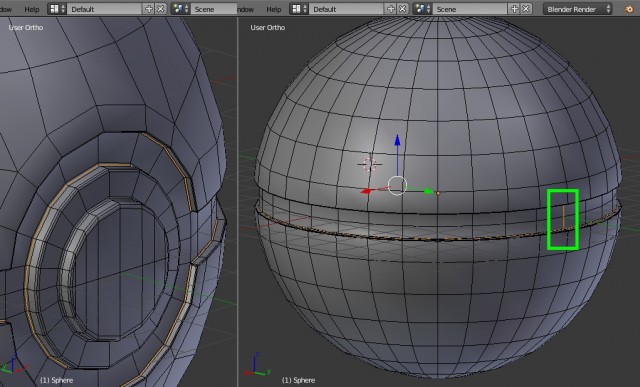This screenshot has height=387, width=640.
Task: Click the Scene name field in left header
Action: [213, 9]
